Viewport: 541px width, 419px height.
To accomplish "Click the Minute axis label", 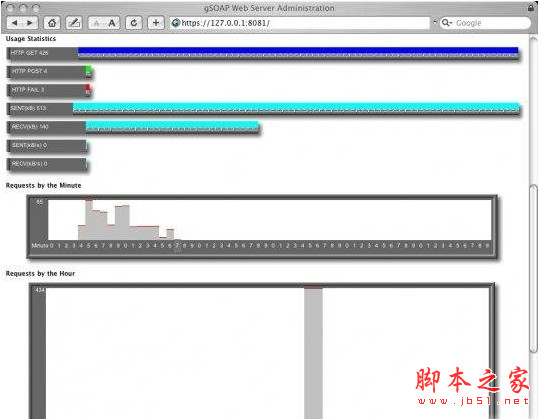I will point(40,245).
